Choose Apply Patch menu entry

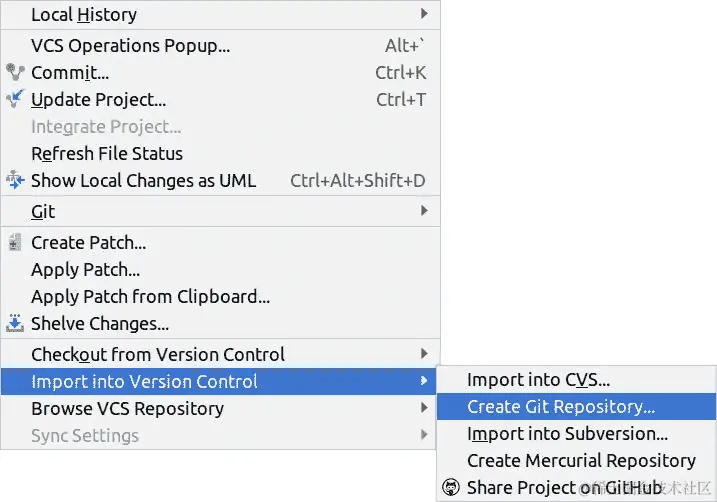85,269
